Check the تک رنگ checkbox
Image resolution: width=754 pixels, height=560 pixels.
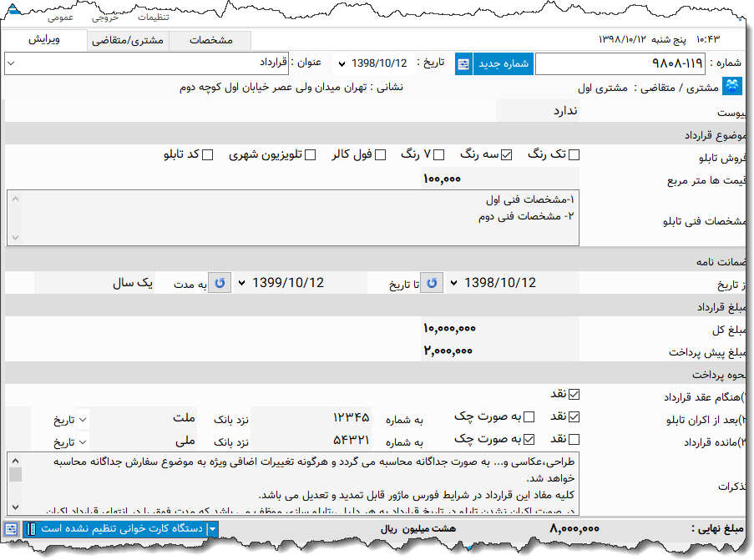574,154
